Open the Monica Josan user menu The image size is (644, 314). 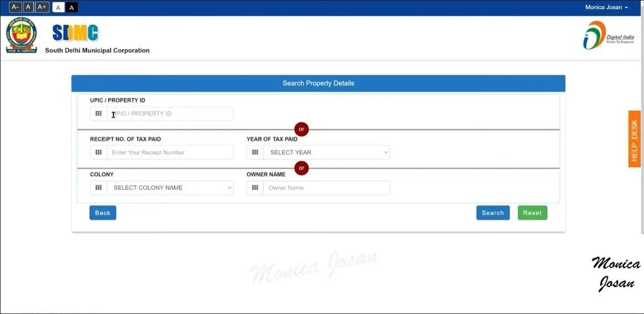(x=606, y=8)
